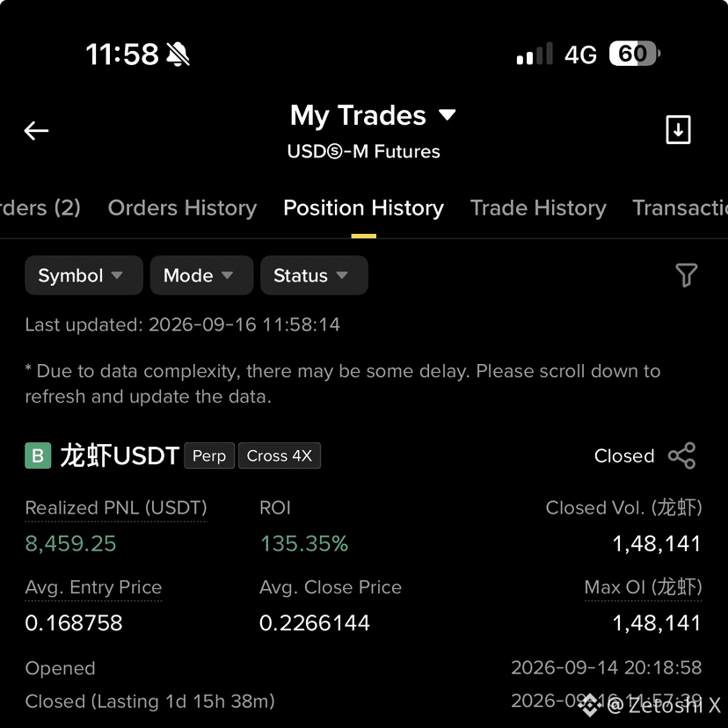Open the Mode filter dropdown

(201, 275)
